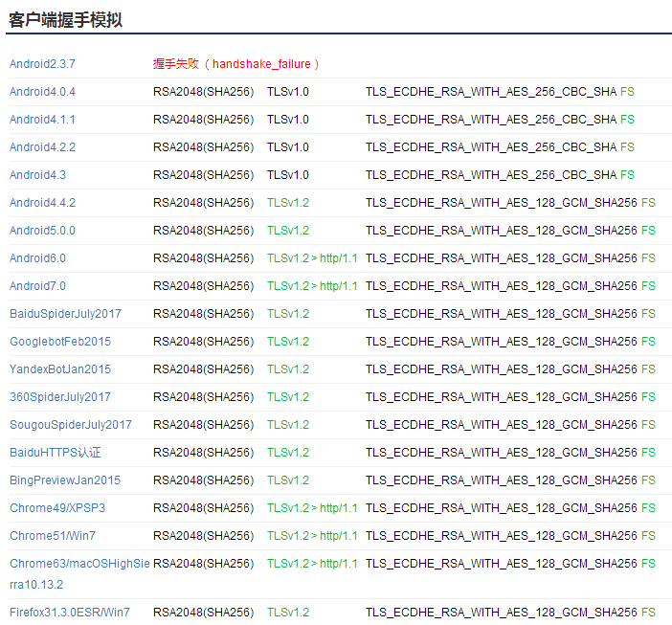672x625 pixels.
Task: Click the AES_128_GCM_SHA256 cipher in Android4.4.2 row
Action: [x=502, y=203]
